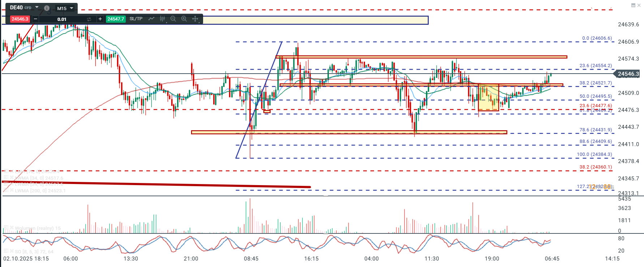The image size is (644, 267).
Task: Expand the DE40 CFD symbol dropdown
Action: 37,7
